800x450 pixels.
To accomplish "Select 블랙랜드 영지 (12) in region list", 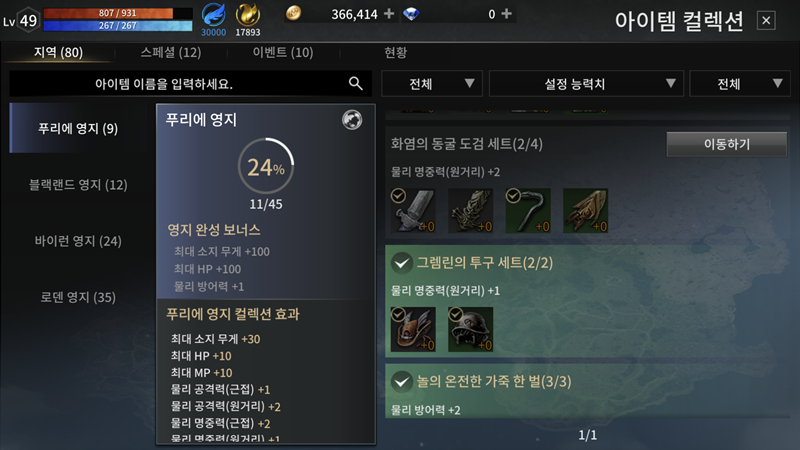I will tap(78, 185).
